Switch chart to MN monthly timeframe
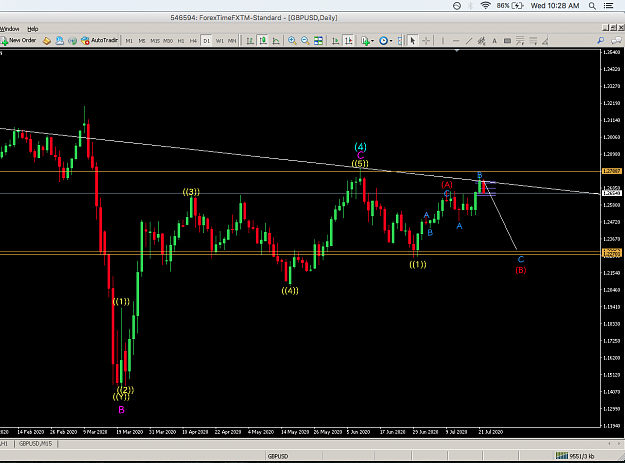The height and width of the screenshot is (463, 625). coord(232,41)
